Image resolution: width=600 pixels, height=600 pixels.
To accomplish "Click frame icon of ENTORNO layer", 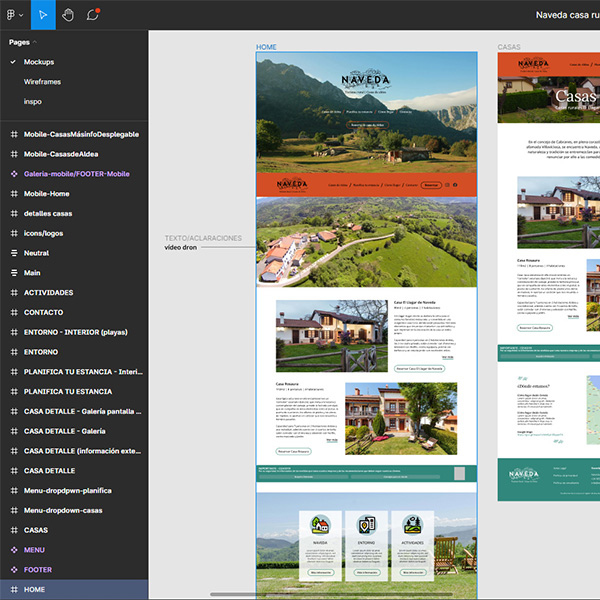I will click(x=14, y=352).
